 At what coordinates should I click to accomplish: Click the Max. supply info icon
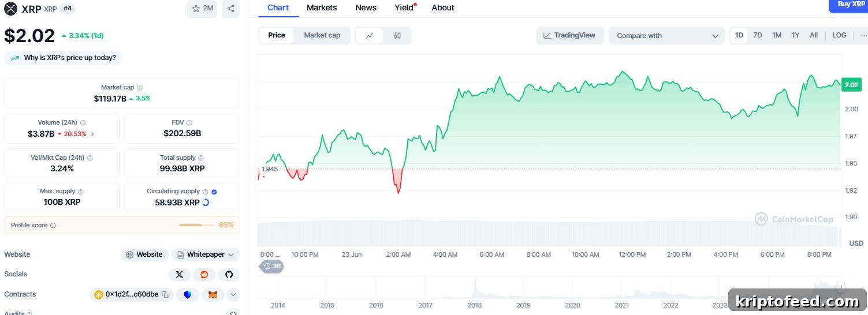81,192
